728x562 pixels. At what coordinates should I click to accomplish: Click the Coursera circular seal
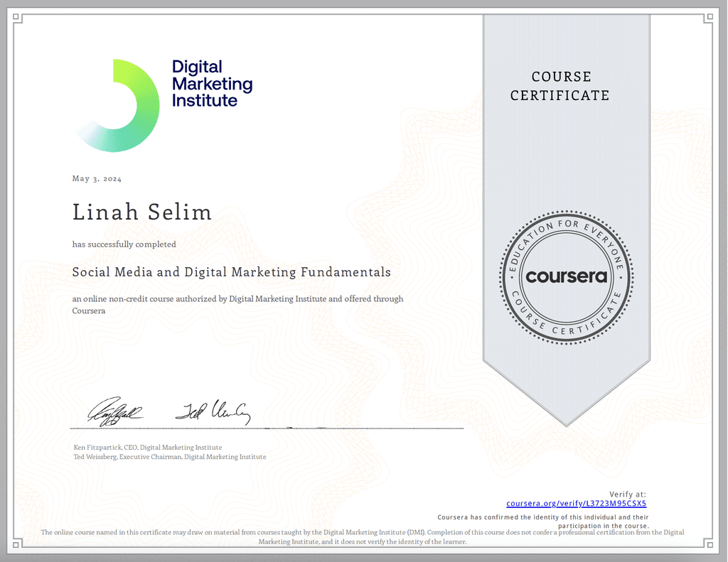tap(567, 278)
